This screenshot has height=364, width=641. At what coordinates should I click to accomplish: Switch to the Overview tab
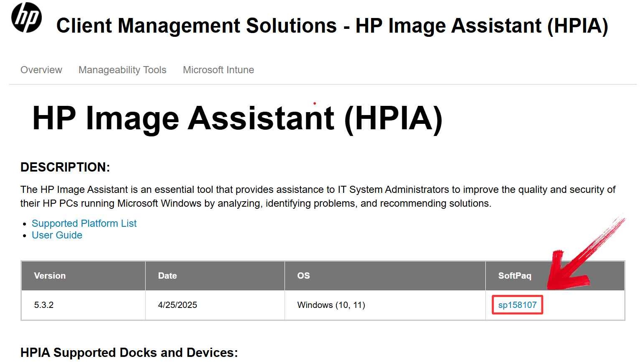tap(41, 70)
